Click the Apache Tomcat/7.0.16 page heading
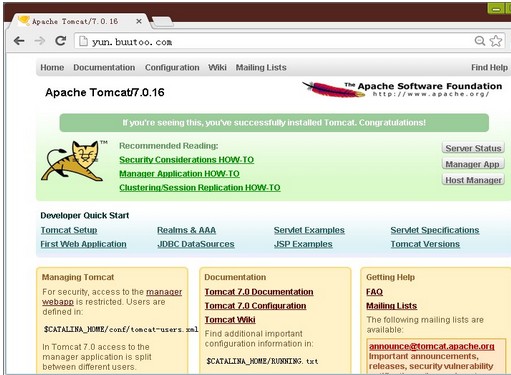 pyautogui.click(x=105, y=92)
